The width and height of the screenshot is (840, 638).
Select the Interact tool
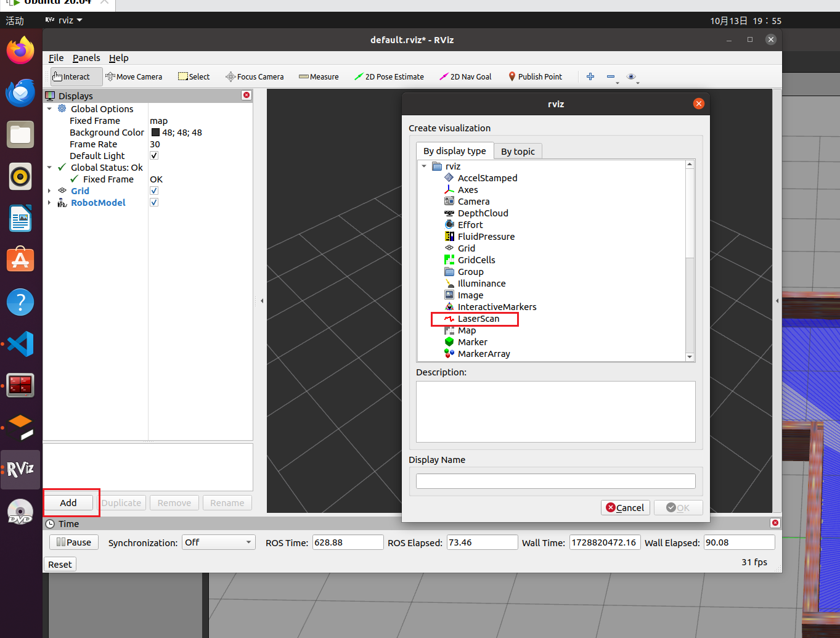[76, 76]
